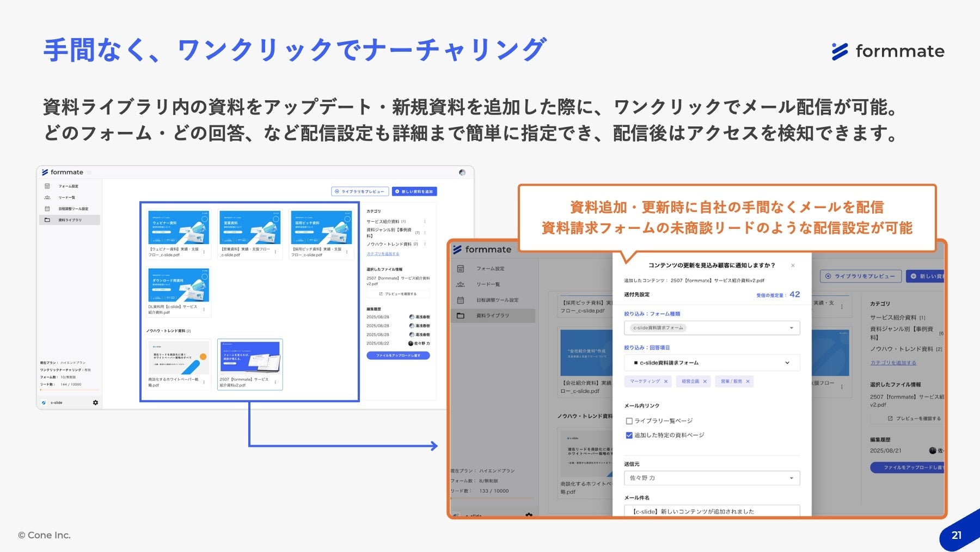Open the 営業資料 thumbnail
980x552 pixels.
250,228
